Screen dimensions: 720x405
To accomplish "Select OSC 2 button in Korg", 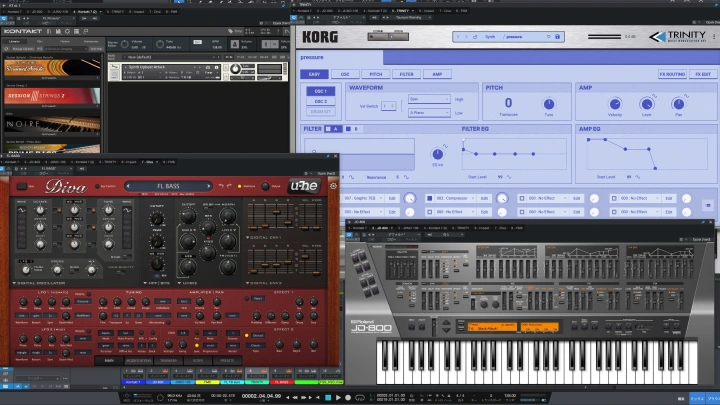I will (321, 101).
